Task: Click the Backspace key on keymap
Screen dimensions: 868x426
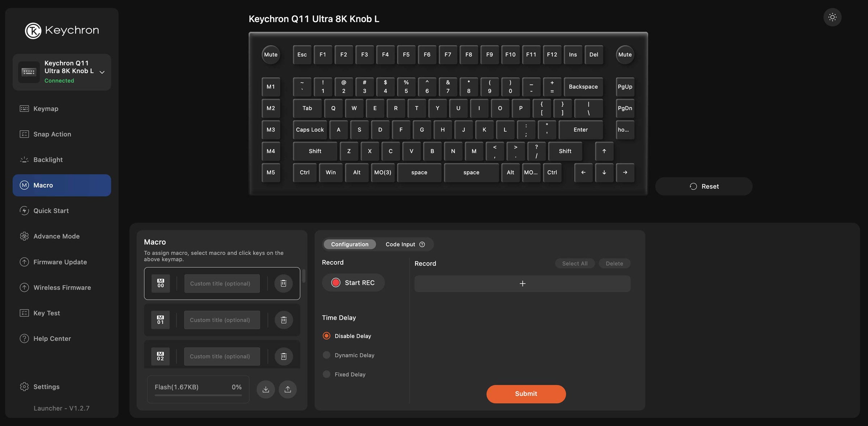Action: pyautogui.click(x=583, y=87)
